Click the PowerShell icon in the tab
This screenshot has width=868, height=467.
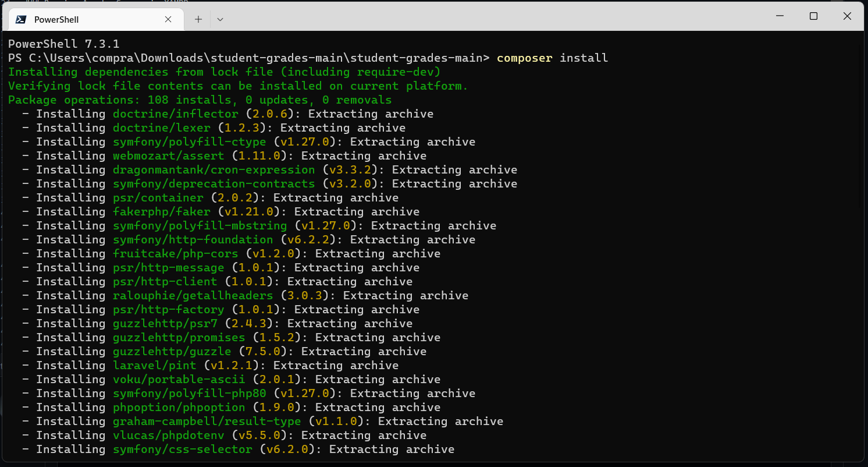tap(20, 19)
